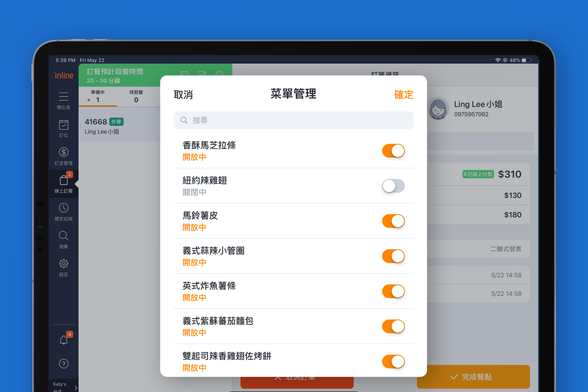
Task: Open the notifications bell icon
Action: [64, 340]
